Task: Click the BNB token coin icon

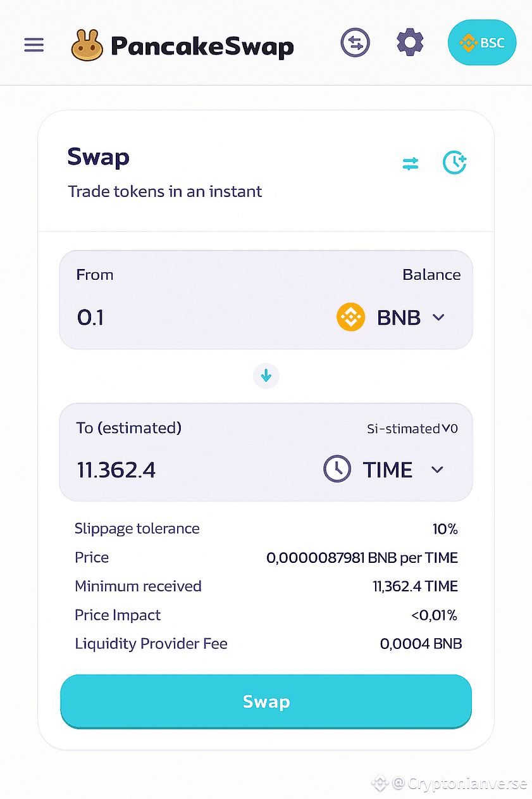Action: (350, 317)
